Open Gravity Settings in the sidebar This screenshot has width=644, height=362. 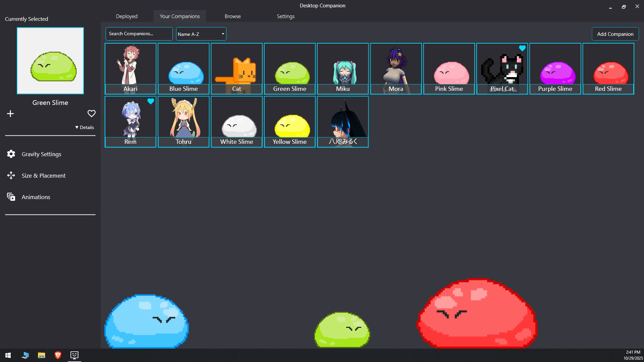(x=42, y=154)
